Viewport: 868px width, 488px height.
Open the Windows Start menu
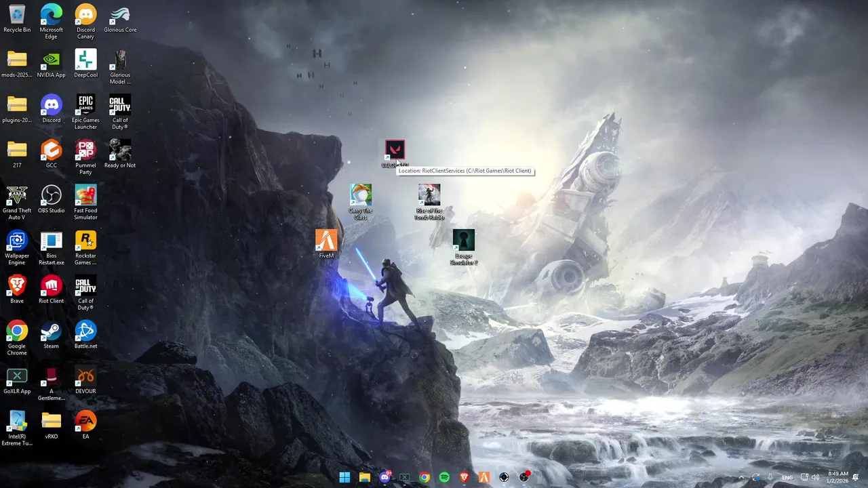click(x=344, y=477)
